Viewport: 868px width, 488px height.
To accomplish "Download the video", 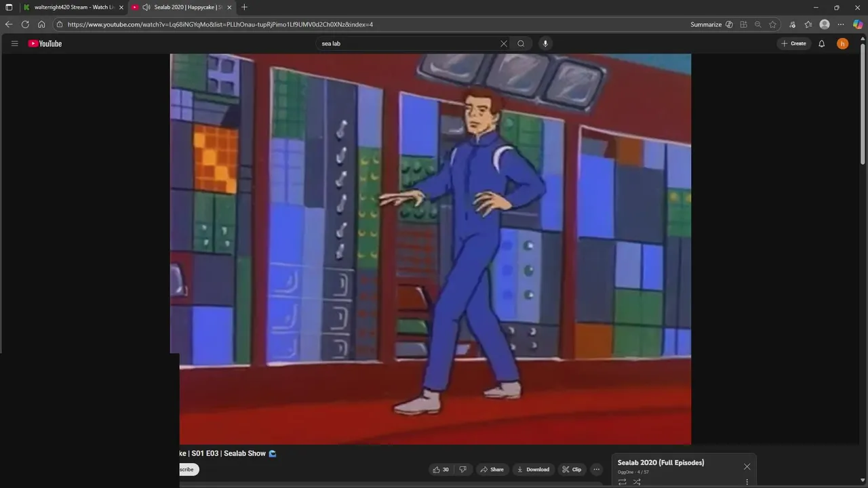I will [532, 469].
